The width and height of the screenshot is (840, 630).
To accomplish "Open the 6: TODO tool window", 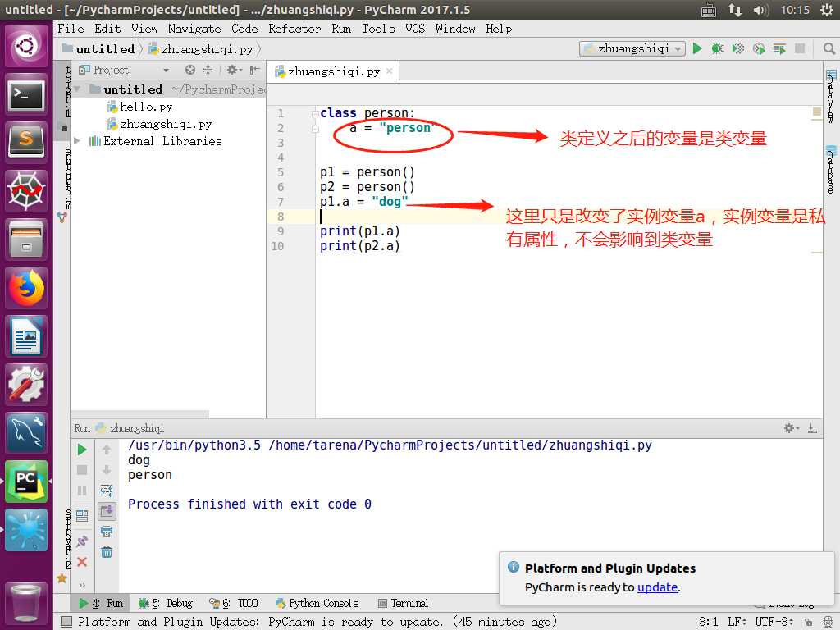I will [x=234, y=603].
